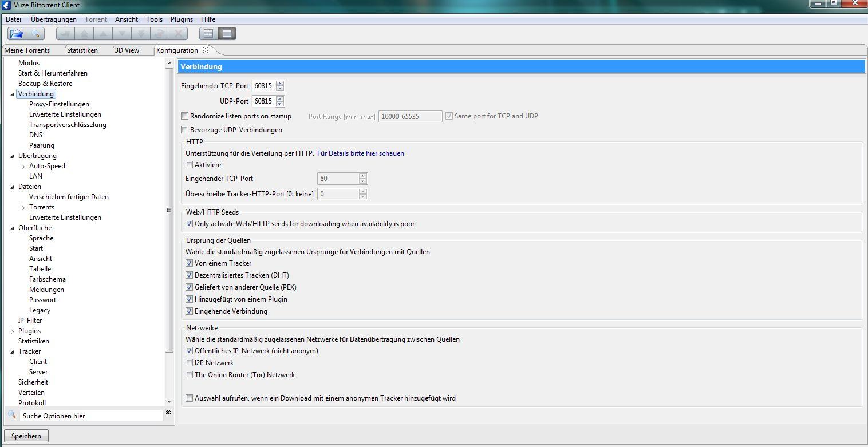Collapse the Tracker tree node
The width and height of the screenshot is (868, 447).
click(13, 351)
